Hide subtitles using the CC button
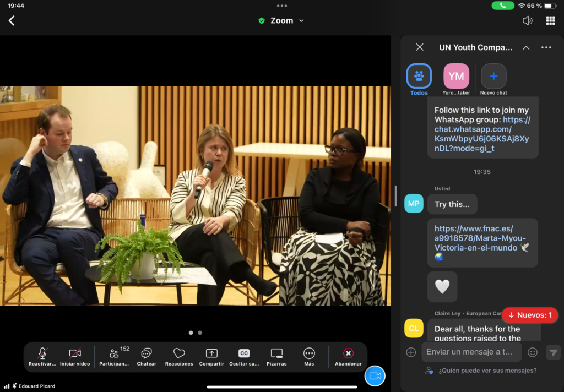The height and width of the screenshot is (392, 564). tap(244, 356)
